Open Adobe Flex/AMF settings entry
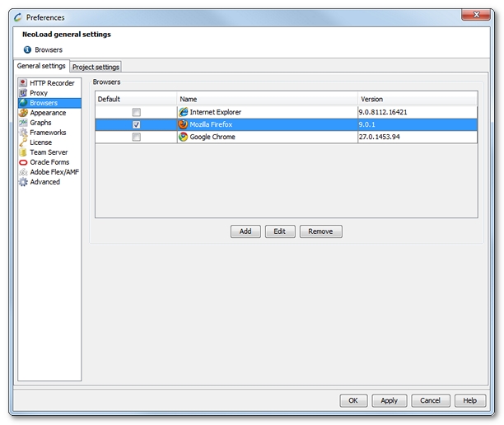This screenshot has width=504, height=425. click(56, 172)
